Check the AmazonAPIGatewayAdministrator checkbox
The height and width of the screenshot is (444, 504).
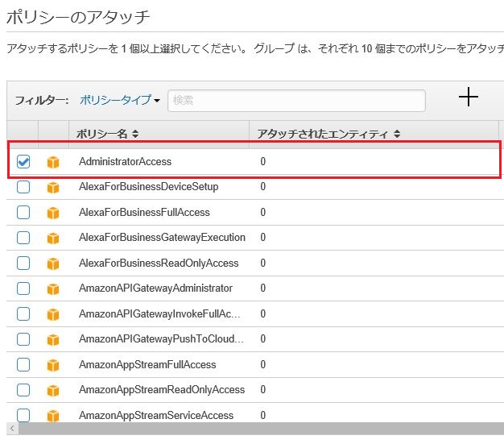tap(23, 288)
